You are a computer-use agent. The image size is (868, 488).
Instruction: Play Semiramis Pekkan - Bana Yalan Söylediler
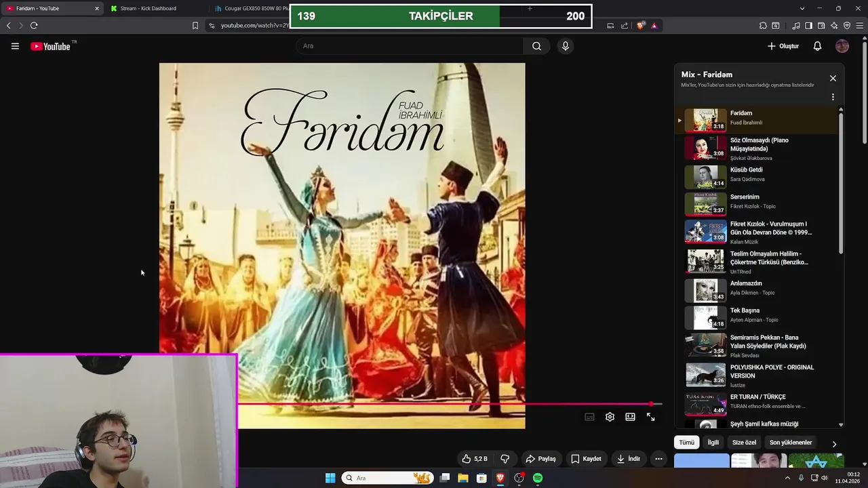(758, 346)
